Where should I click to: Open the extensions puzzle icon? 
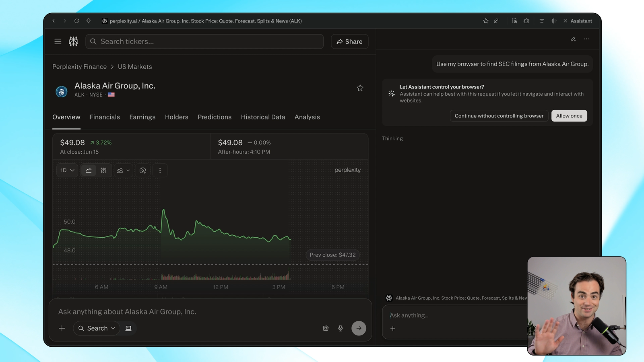526,21
